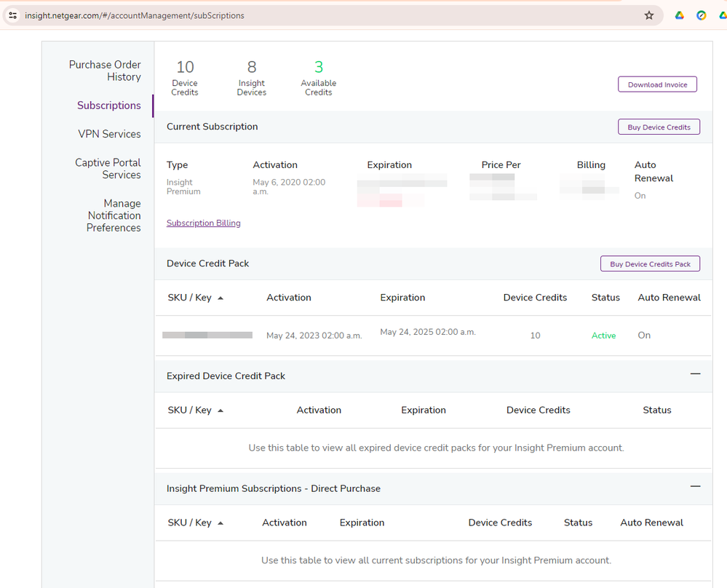Collapse Insight Premium Subscriptions - Direct Purchase section
The height and width of the screenshot is (588, 727).
point(695,486)
